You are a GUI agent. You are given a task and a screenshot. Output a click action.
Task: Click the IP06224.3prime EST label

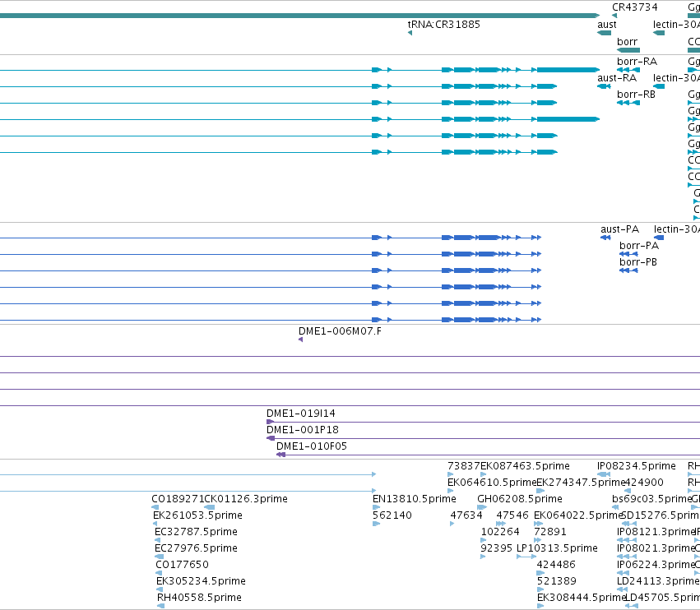656,565
